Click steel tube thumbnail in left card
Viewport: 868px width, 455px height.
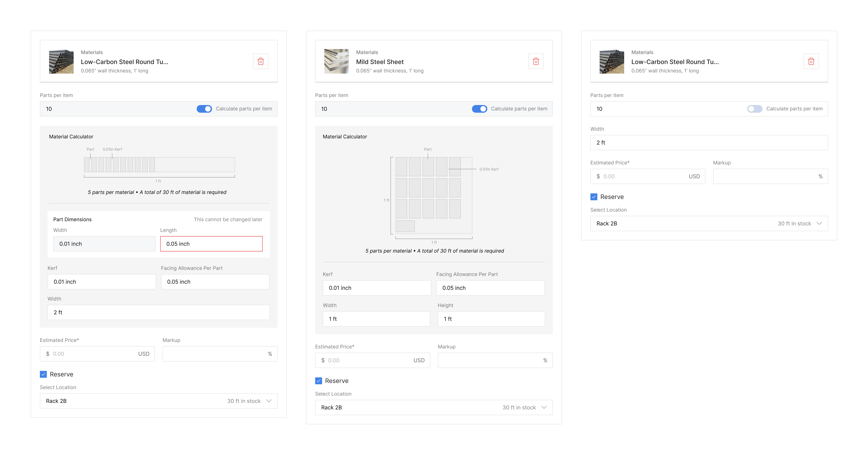[61, 61]
